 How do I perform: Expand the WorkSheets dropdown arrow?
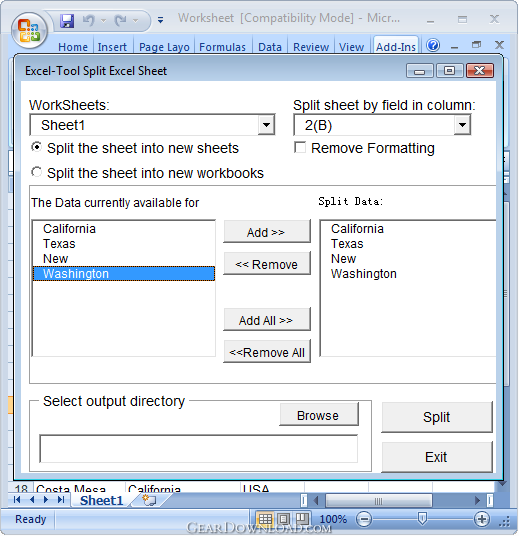click(x=266, y=125)
